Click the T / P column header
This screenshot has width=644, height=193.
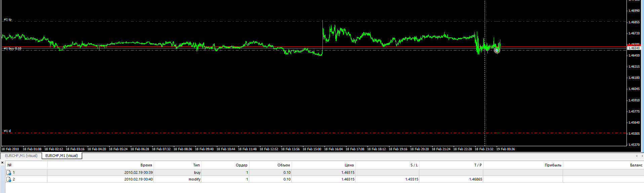tap(451, 165)
